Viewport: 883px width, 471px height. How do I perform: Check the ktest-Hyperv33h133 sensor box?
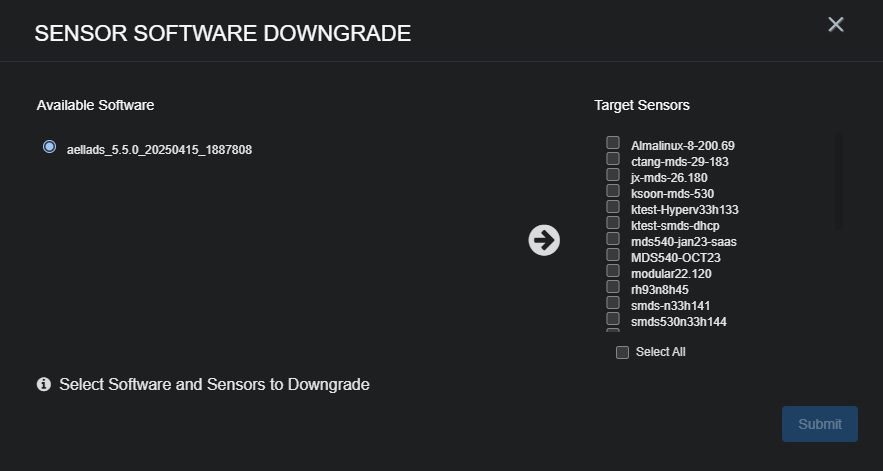613,206
